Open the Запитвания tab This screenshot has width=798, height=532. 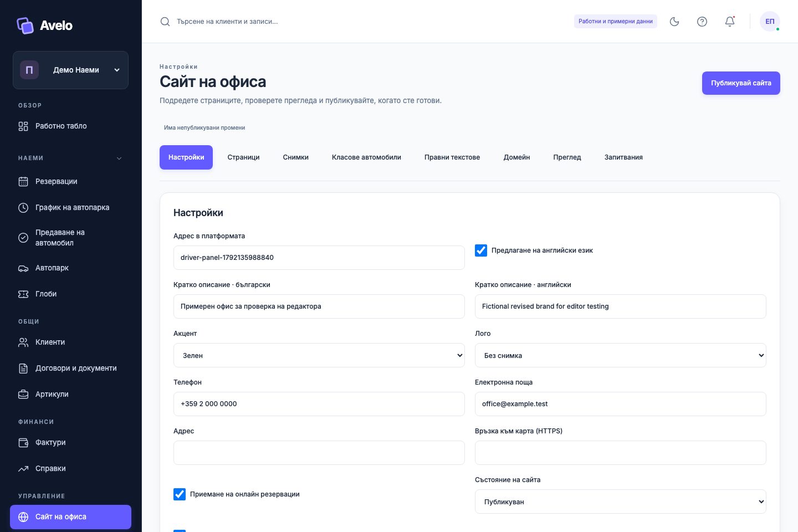[x=623, y=157]
